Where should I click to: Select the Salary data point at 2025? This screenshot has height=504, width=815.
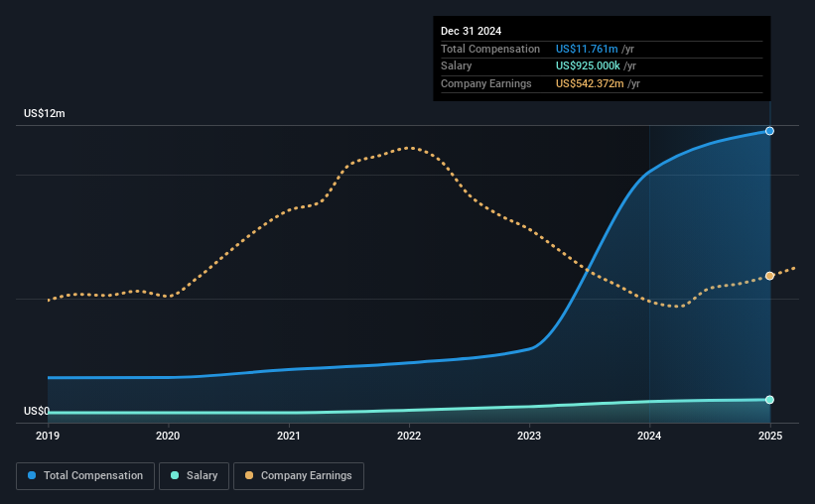pos(769,400)
